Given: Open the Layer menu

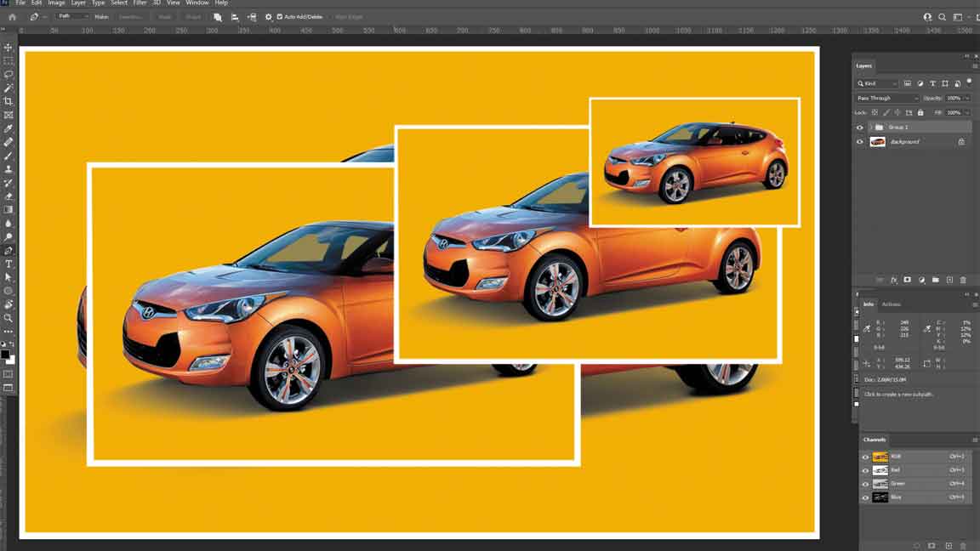Looking at the screenshot, I should pos(78,3).
